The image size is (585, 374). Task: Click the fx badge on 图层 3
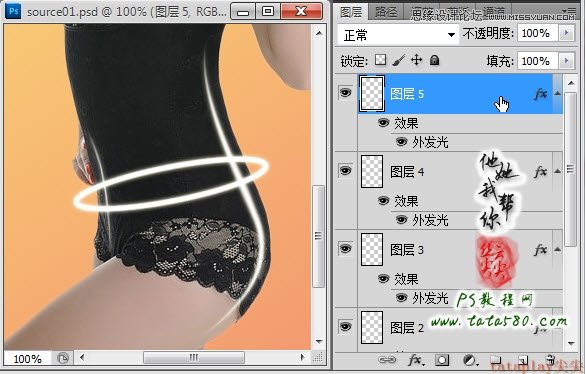tap(541, 250)
